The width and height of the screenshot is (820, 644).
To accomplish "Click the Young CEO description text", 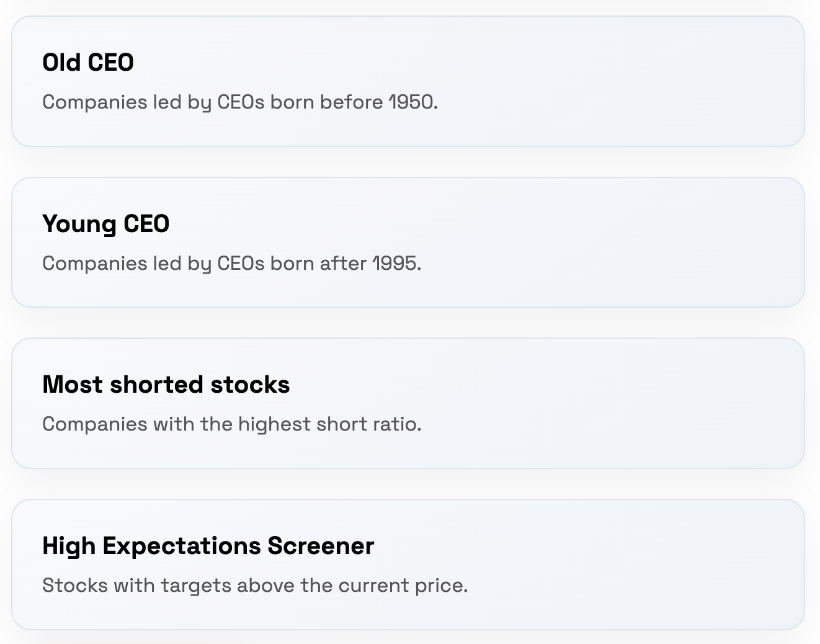I will pos(232,263).
